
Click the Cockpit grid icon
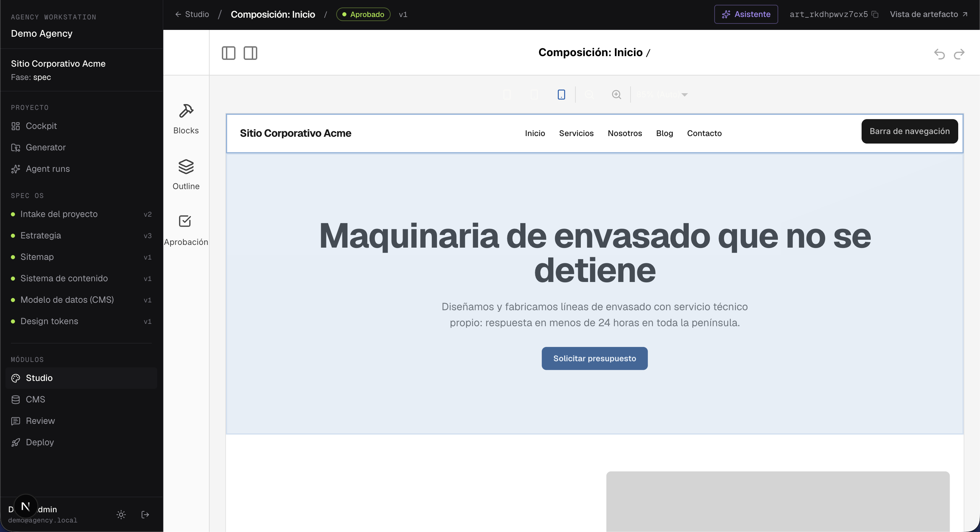pos(16,126)
